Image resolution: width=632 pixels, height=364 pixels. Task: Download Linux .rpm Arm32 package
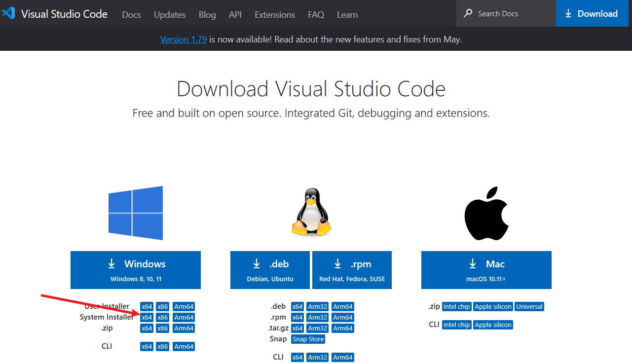pyautogui.click(x=318, y=317)
